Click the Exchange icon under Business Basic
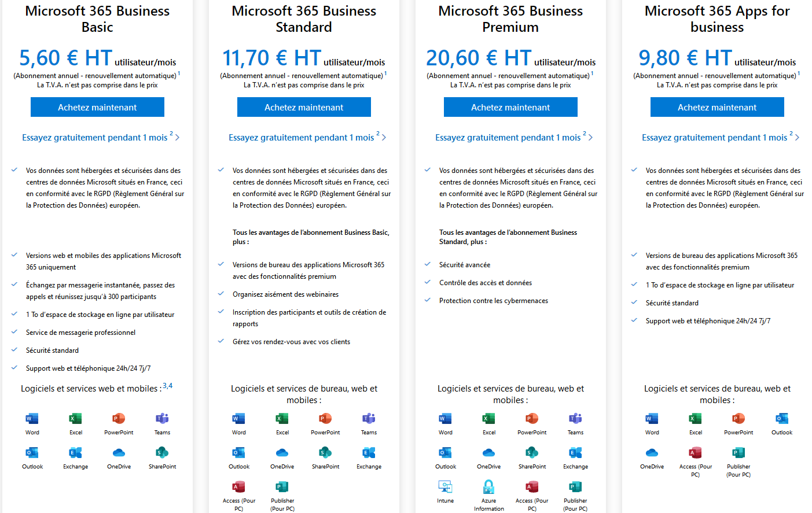Screen dimensions: 812x513 click(76, 453)
